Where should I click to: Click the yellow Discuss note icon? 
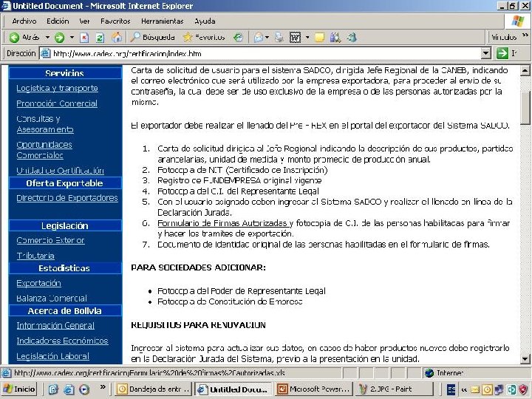click(x=320, y=38)
